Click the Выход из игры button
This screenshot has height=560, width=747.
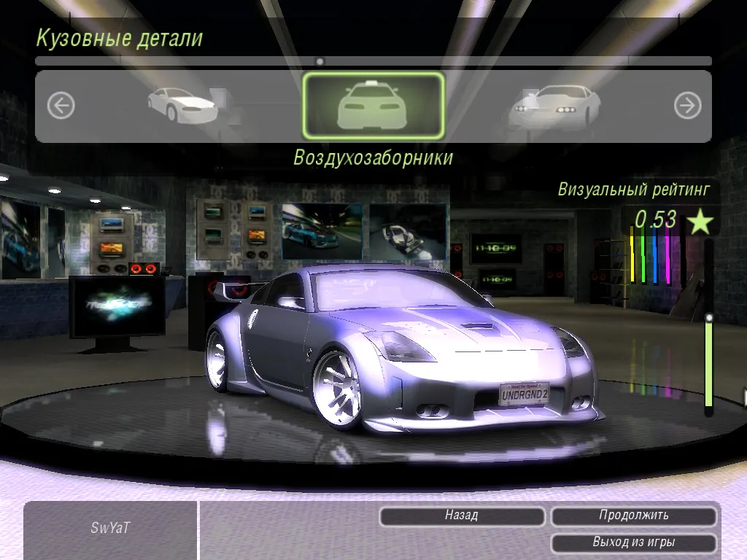[x=634, y=542]
